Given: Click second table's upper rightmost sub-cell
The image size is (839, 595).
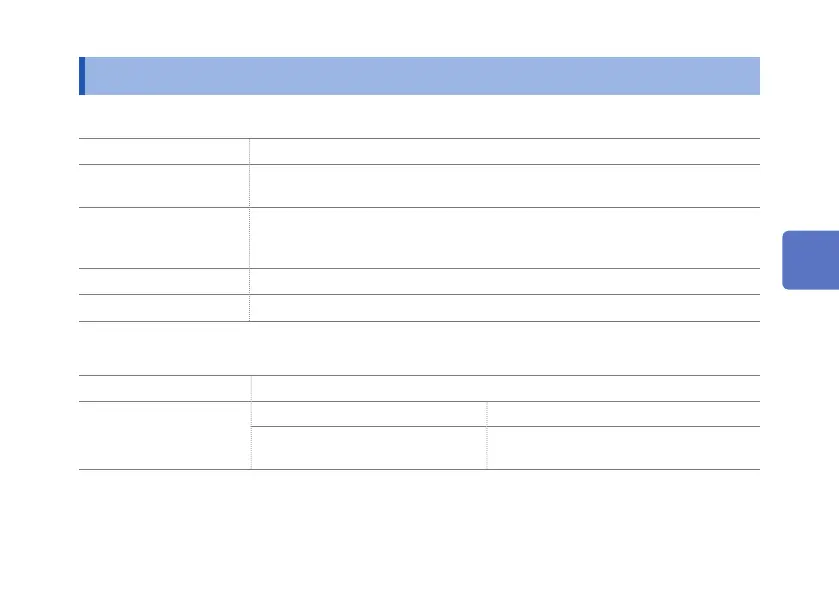Looking at the screenshot, I should point(623,414).
